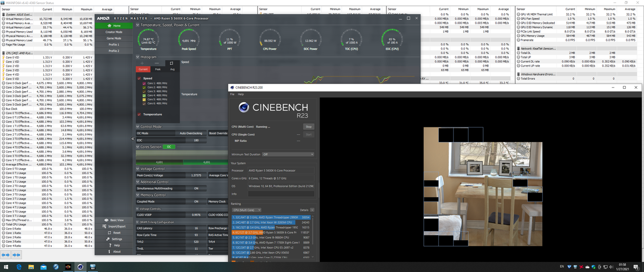
Task: Select Profile 2 in Ryzen Master
Action: pyautogui.click(x=114, y=51)
